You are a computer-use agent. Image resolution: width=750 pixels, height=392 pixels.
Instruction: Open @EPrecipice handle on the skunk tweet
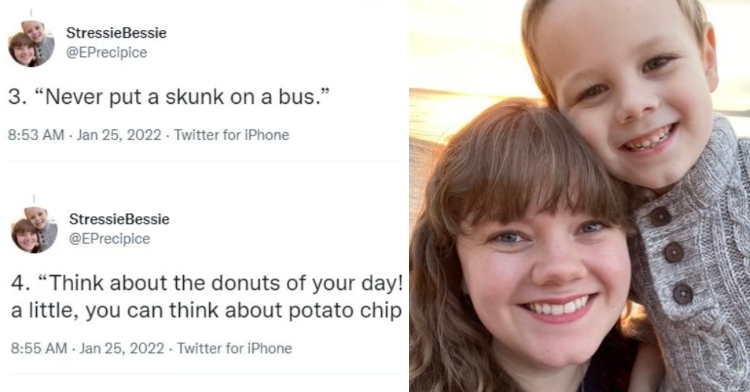106,52
